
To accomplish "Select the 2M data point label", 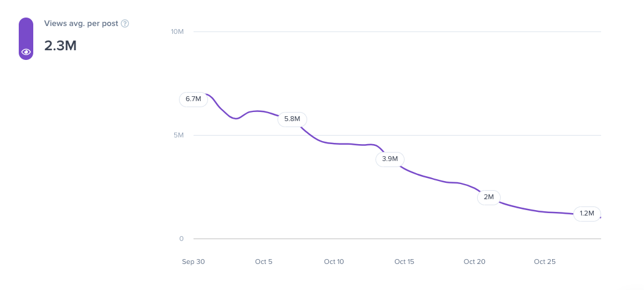I will click(x=489, y=197).
